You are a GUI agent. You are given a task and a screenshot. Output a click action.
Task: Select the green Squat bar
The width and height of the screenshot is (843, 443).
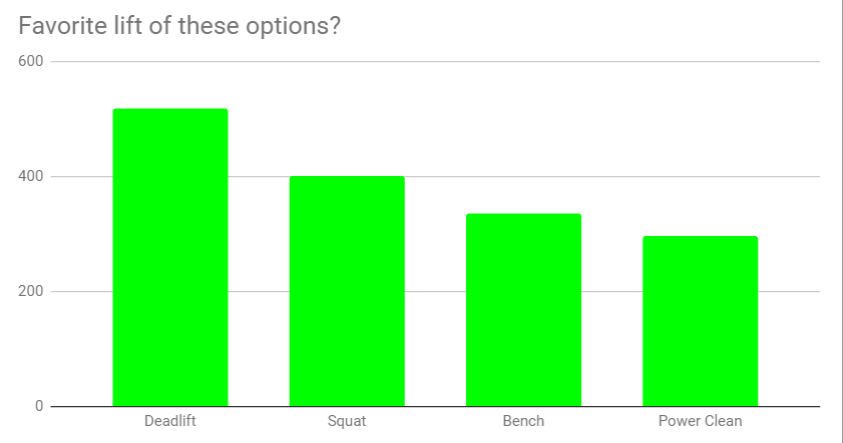(x=347, y=292)
